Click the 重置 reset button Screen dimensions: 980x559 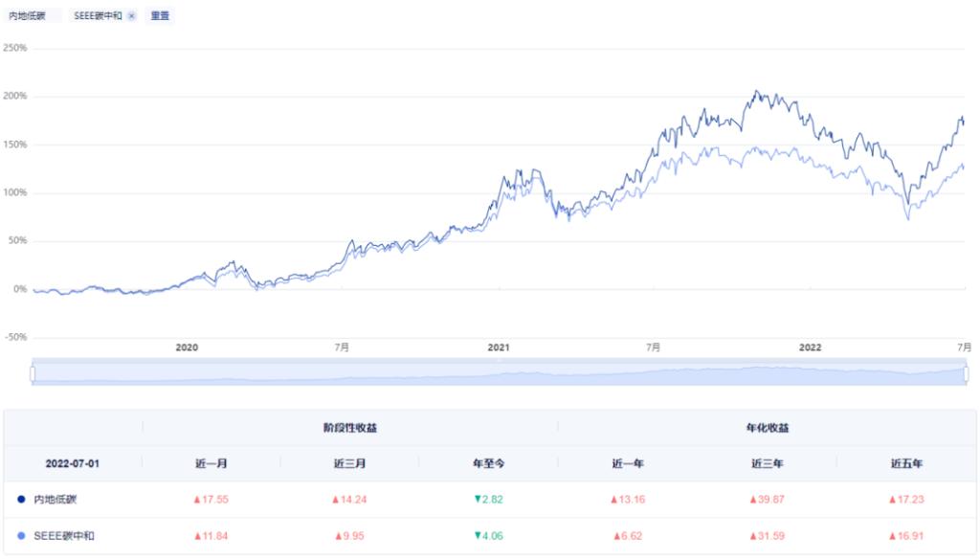pos(160,16)
